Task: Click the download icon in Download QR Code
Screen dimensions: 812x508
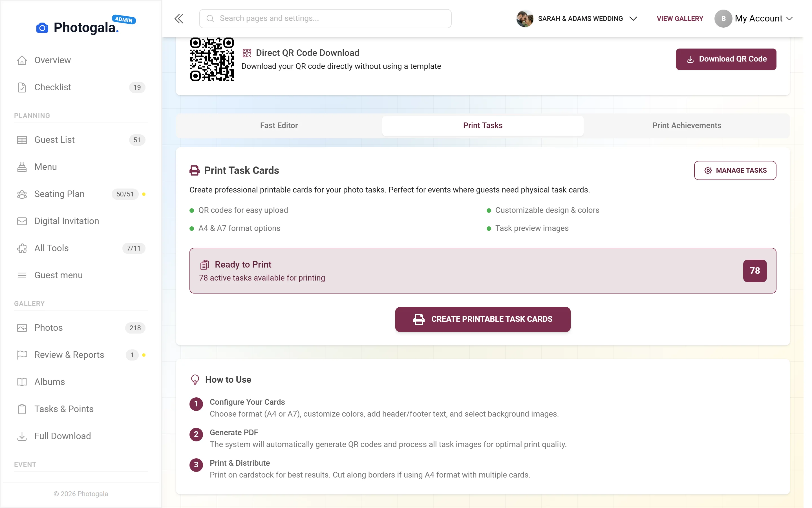Action: 690,59
